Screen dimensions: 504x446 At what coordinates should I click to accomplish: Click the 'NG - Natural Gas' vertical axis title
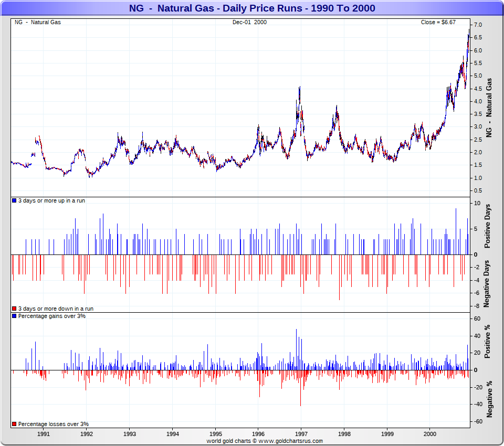click(489, 108)
